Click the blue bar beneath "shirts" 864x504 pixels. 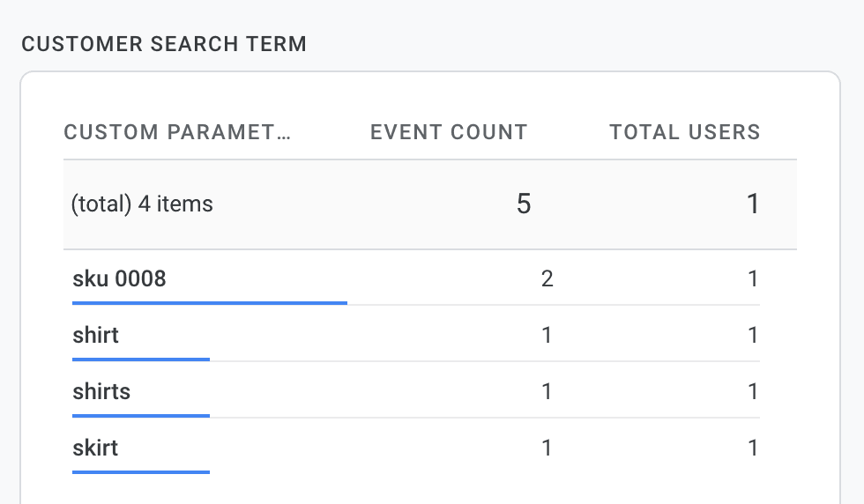tap(141, 415)
